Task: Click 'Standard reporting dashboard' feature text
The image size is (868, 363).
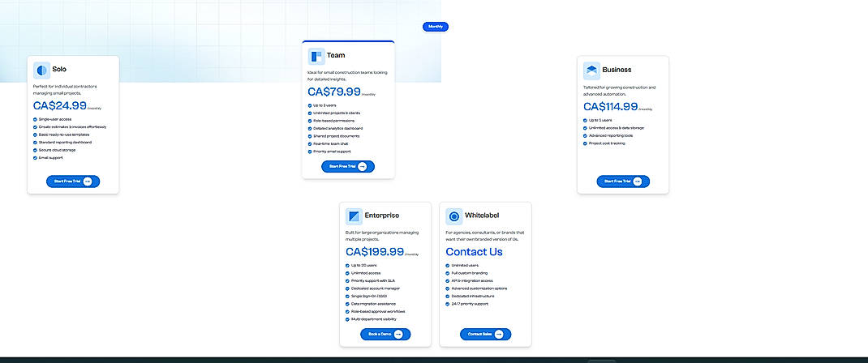Action: pyautogui.click(x=66, y=143)
